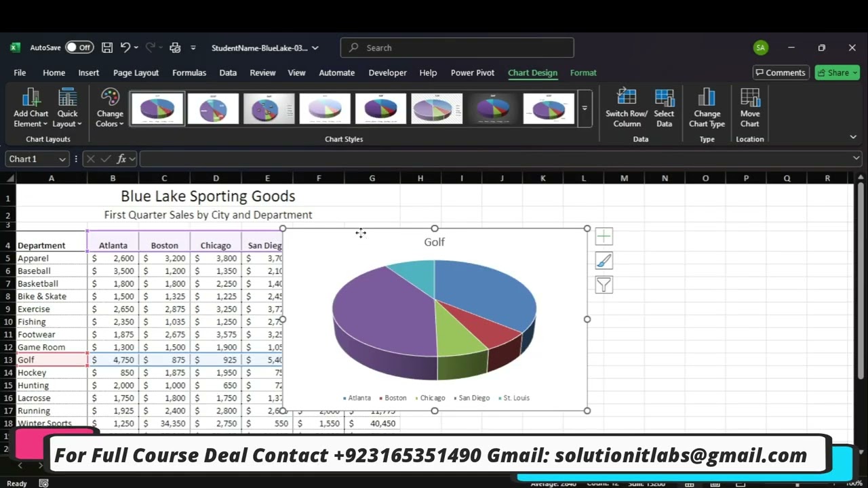The height and width of the screenshot is (488, 868).
Task: Click the Quick Print icon
Action: click(175, 47)
